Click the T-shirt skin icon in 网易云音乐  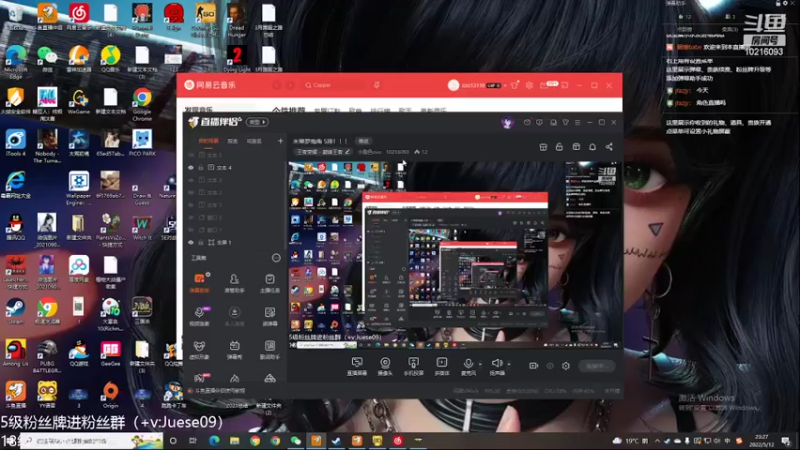(x=515, y=85)
